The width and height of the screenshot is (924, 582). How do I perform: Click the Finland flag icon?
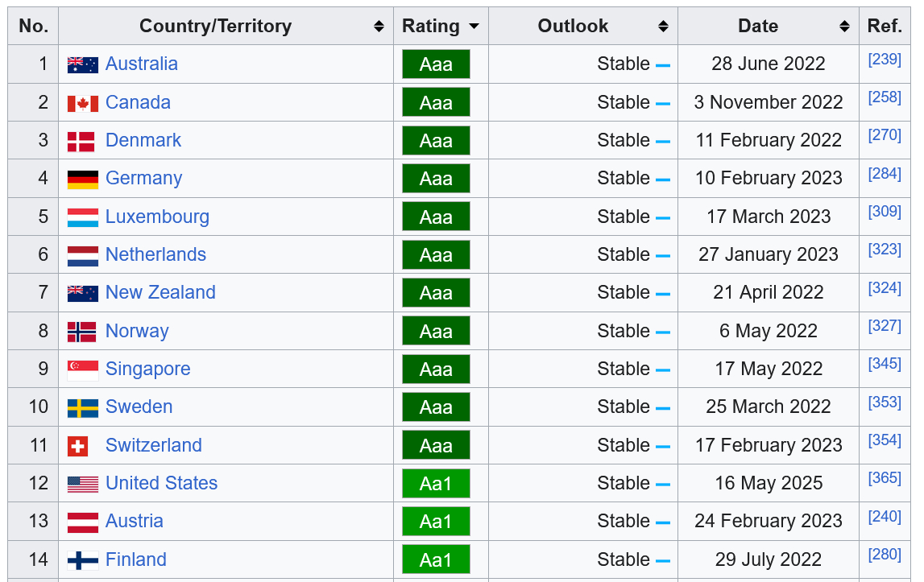pos(82,560)
